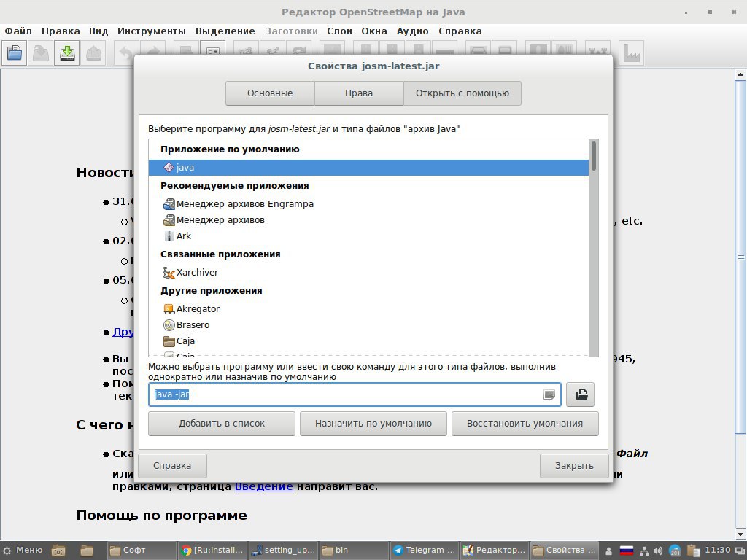The height and width of the screenshot is (560, 747).
Task: Click the download map data toolbar icon
Action: click(66, 52)
